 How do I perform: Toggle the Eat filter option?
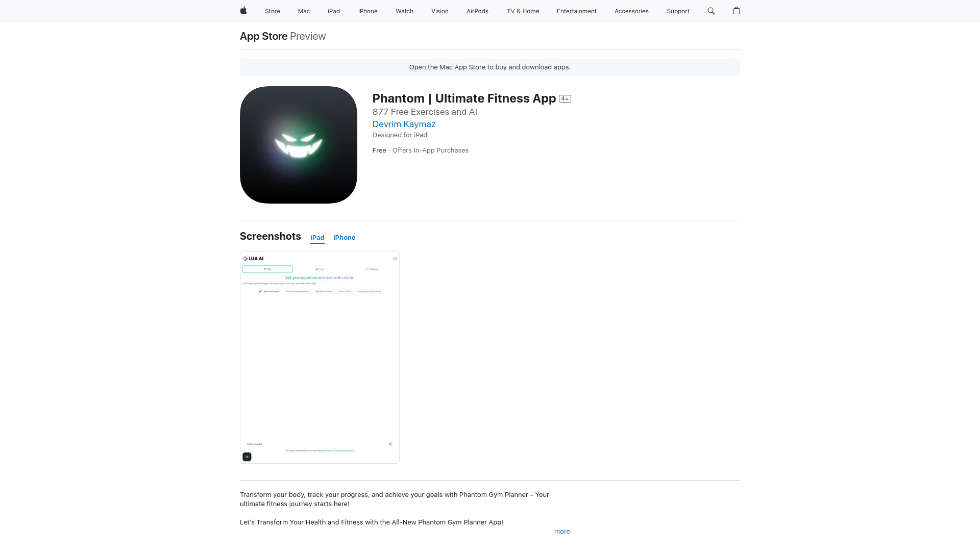268,269
